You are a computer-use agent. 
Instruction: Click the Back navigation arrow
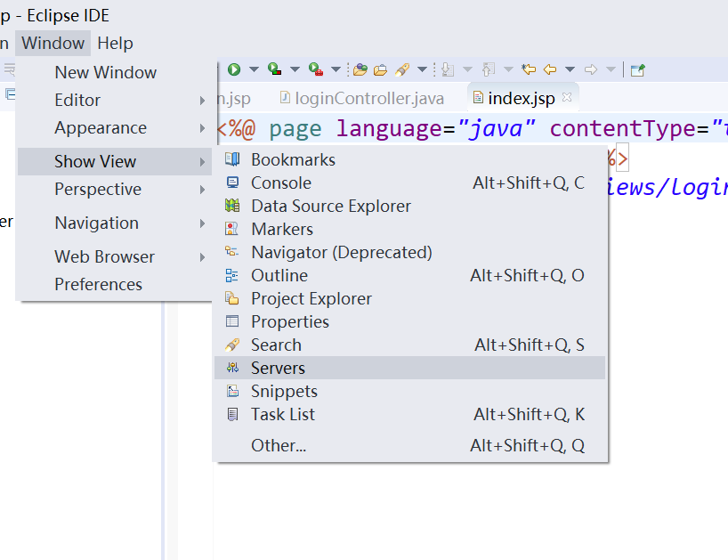pos(550,69)
